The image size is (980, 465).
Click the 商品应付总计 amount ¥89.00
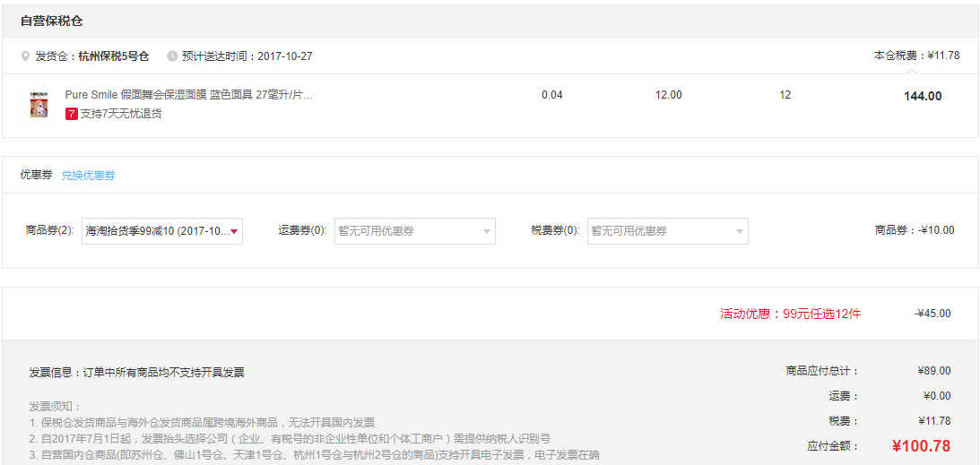tap(933, 371)
